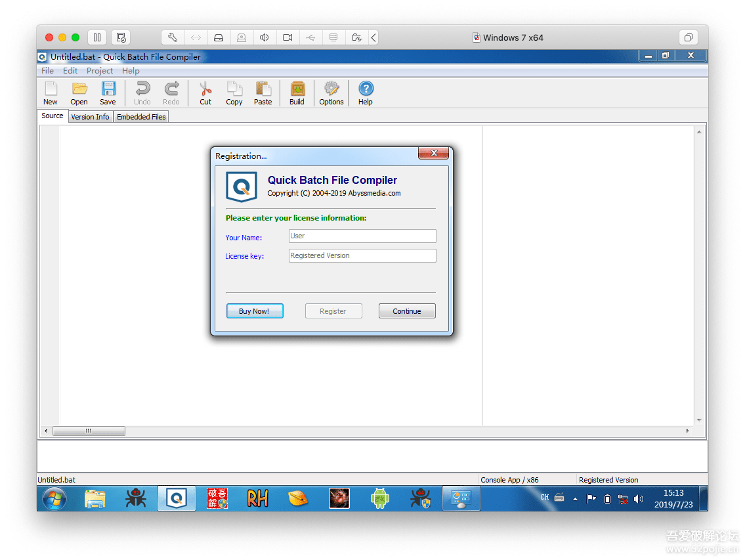745x560 pixels.
Task: Click the VM sound device icon
Action: (x=264, y=37)
